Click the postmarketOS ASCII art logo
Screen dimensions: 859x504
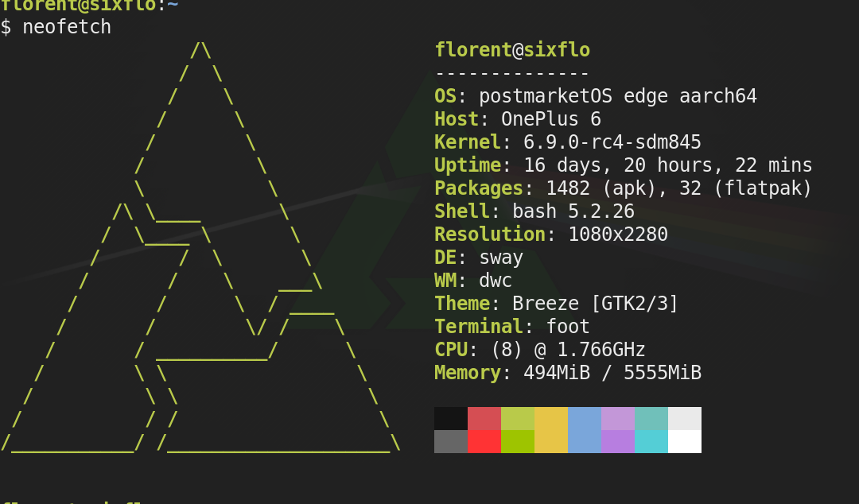[200, 247]
